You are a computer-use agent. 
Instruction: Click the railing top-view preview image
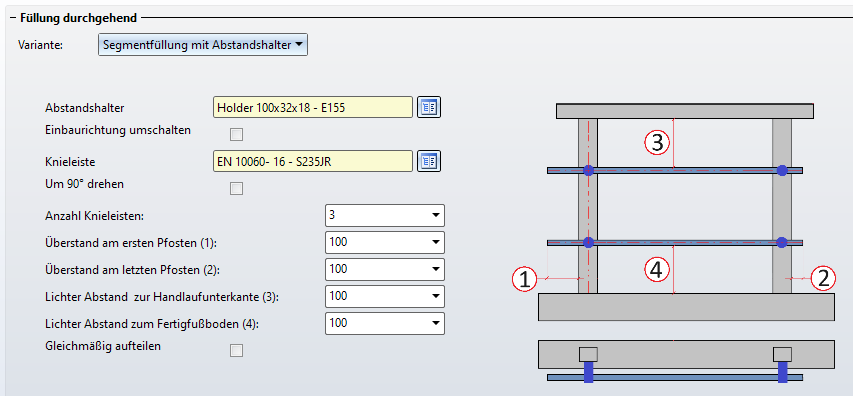click(686, 361)
